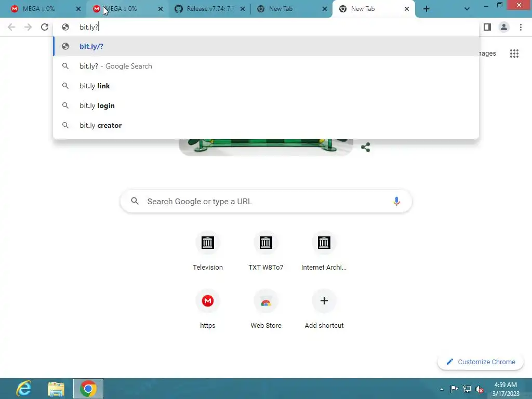The height and width of the screenshot is (399, 532).
Task: Start voice search with microphone icon
Action: click(x=396, y=201)
